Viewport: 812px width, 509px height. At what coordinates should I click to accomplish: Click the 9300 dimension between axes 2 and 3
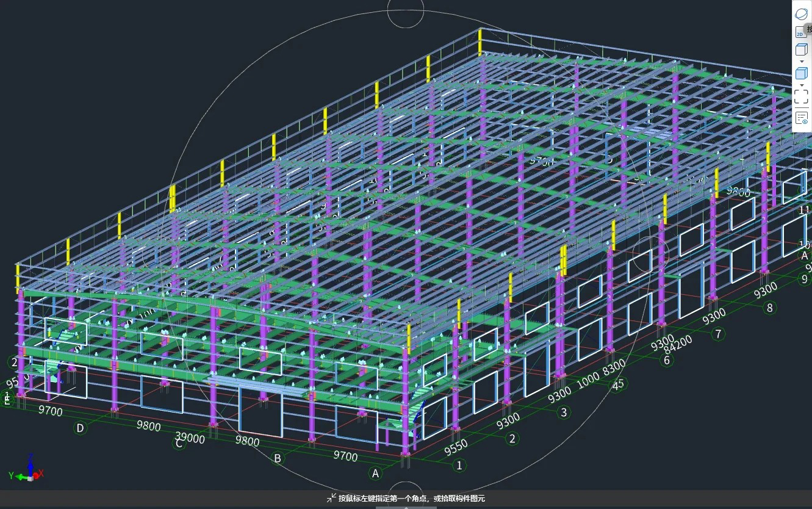pyautogui.click(x=508, y=421)
